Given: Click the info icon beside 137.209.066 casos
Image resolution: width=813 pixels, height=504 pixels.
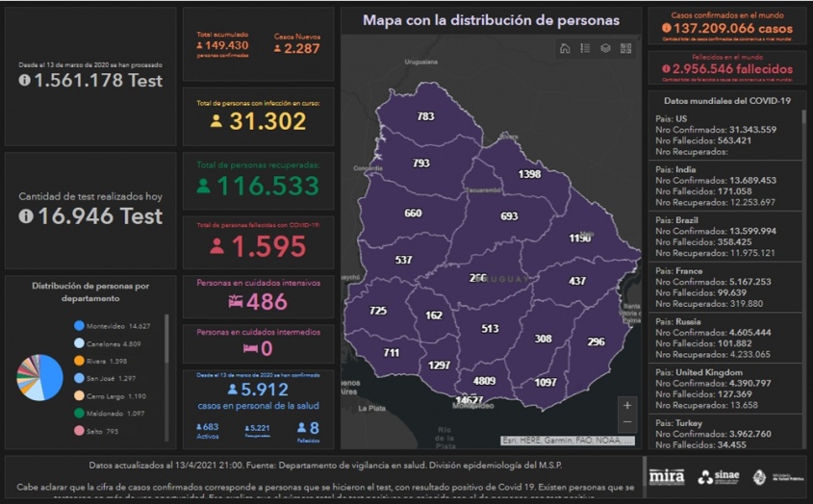Looking at the screenshot, I should click(x=667, y=29).
